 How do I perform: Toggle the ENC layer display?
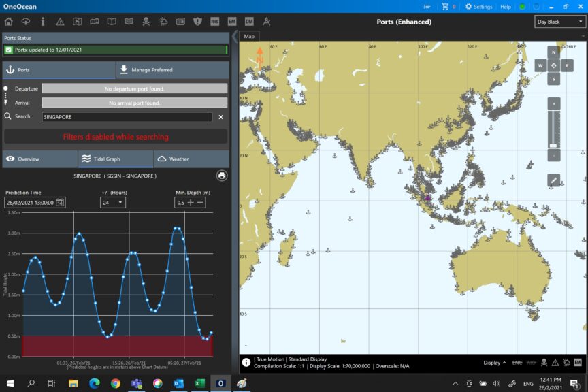tap(517, 362)
